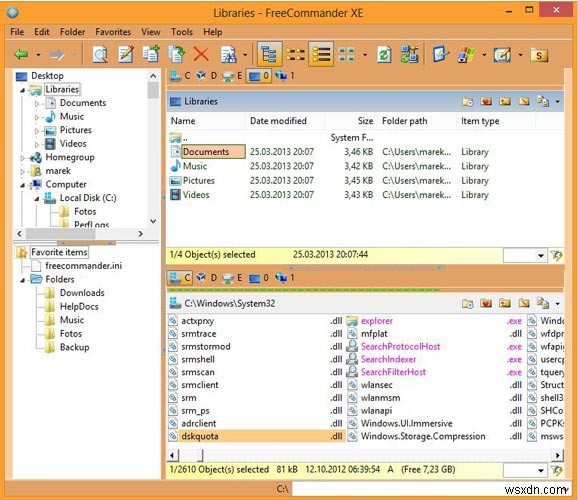This screenshot has width=578, height=500.
Task: Collapse the Local Disk (C:) tree node
Action: [x=36, y=199]
